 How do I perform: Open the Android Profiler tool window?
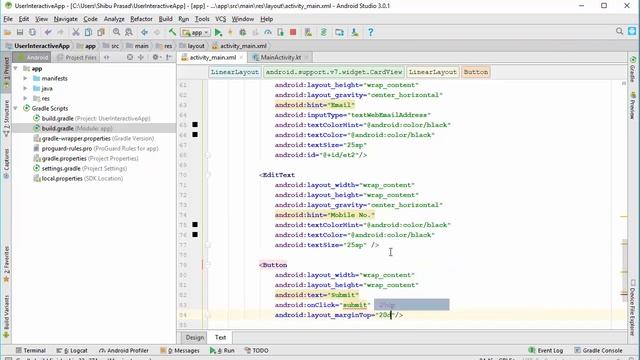tap(124, 350)
